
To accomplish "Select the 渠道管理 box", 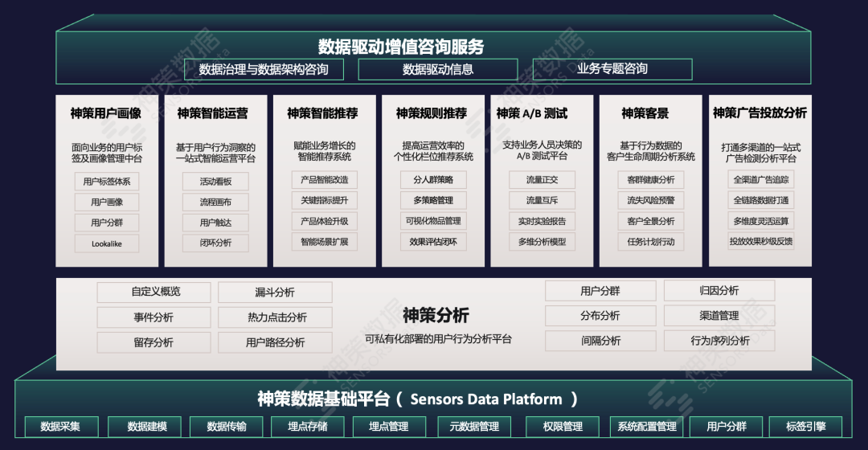I will (719, 316).
